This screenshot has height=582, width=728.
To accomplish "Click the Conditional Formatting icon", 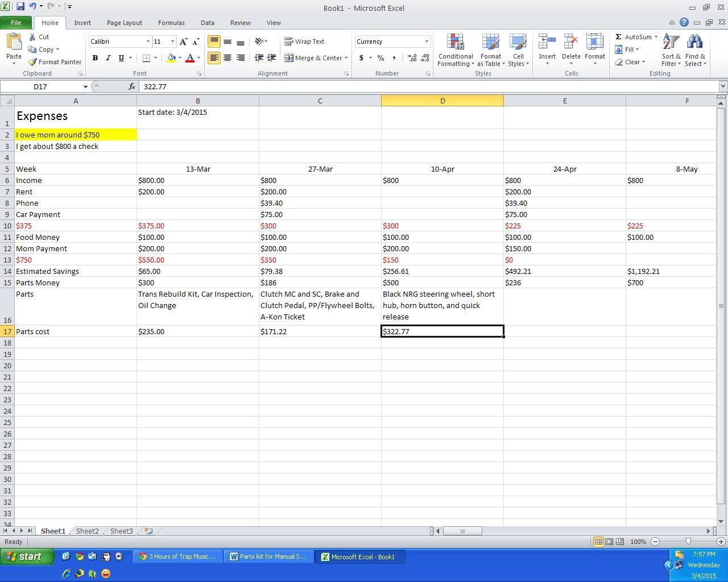I will [455, 50].
